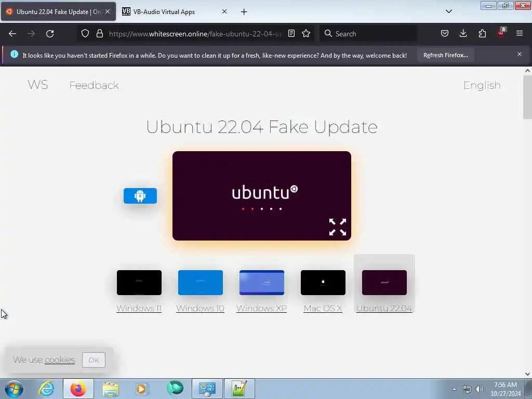532x399 pixels.
Task: Open the Control Panel taskbar item
Action: tap(207, 389)
